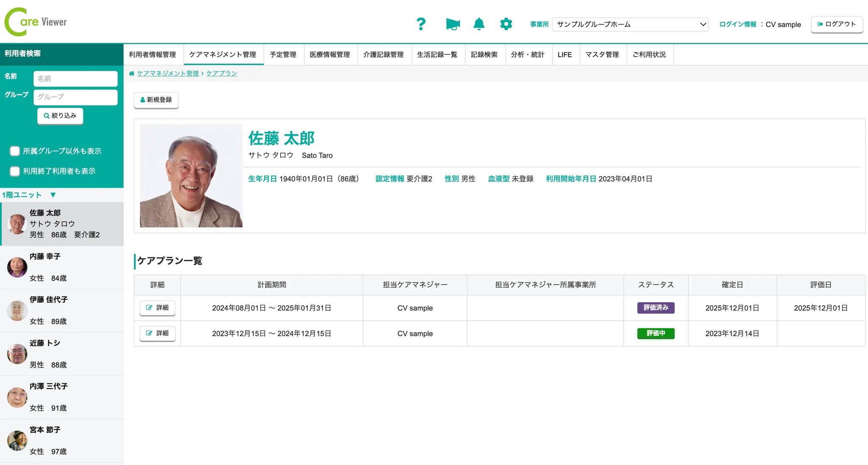Click the 新規登録 button
The image size is (868, 465).
pyautogui.click(x=156, y=100)
